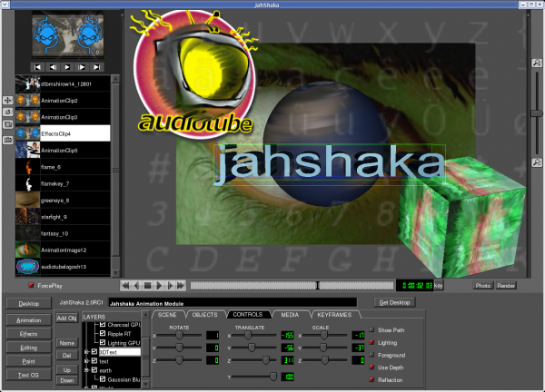Open the Desktop module
Screen dimensions: 545x392
[x=29, y=303]
